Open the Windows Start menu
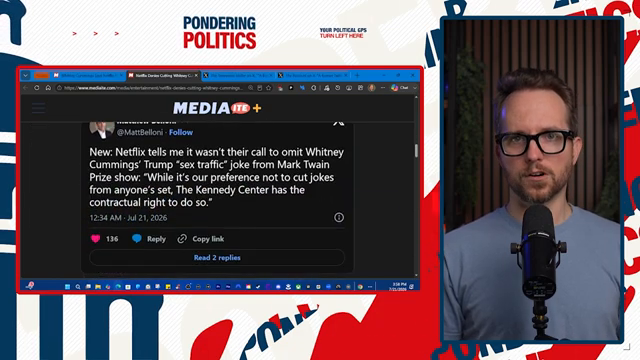Viewport: 640px width, 360px height. click(67, 287)
